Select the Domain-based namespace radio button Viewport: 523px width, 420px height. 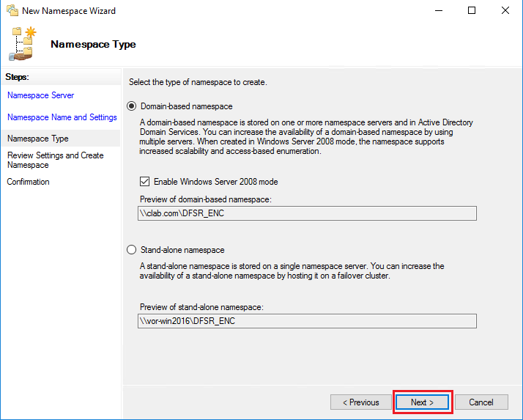tap(132, 106)
